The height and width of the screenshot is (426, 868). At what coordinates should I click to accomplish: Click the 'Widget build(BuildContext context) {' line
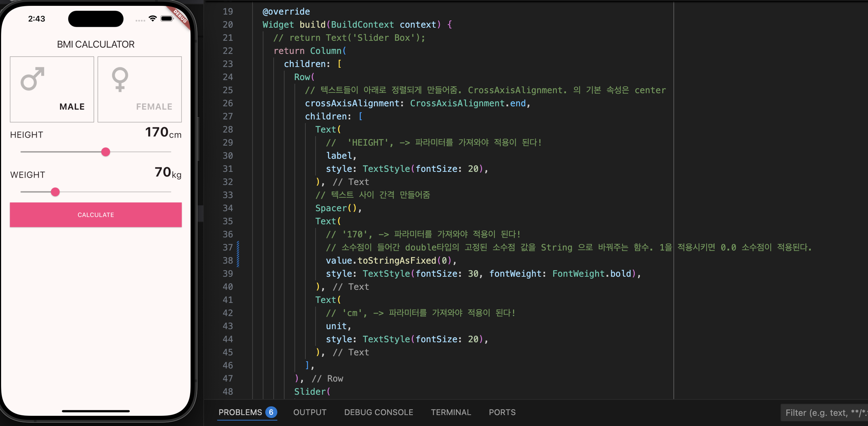click(x=357, y=25)
